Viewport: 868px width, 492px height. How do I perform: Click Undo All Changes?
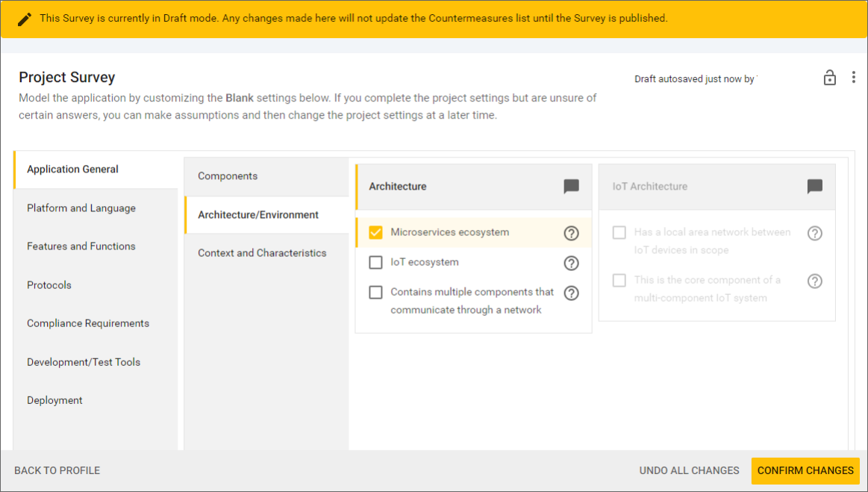click(x=689, y=470)
